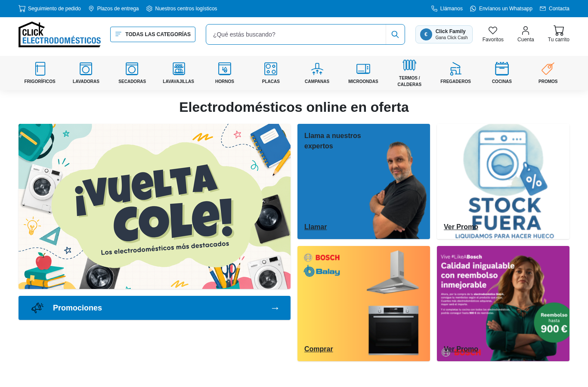Select the Termos / Calderas menu label
Viewport: 588px width, 387px height.
tap(409, 81)
